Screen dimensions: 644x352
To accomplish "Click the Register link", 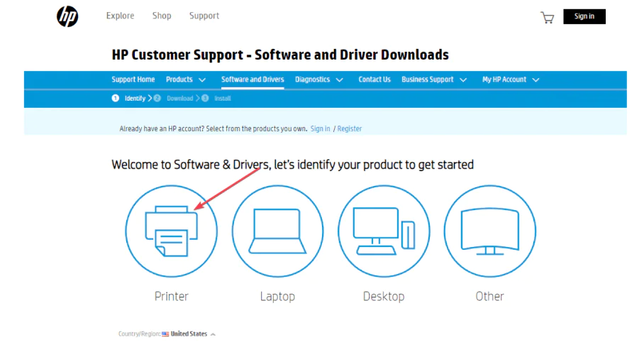I will click(x=350, y=128).
